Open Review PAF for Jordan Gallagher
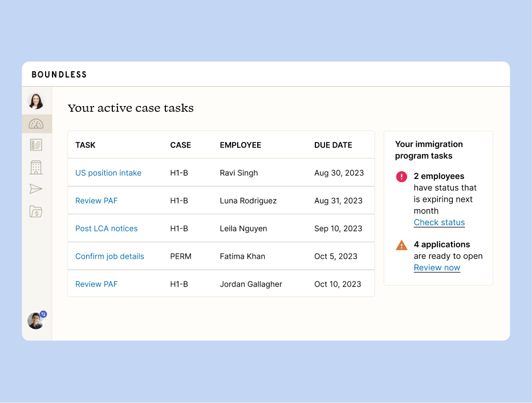The width and height of the screenshot is (532, 403). click(96, 284)
